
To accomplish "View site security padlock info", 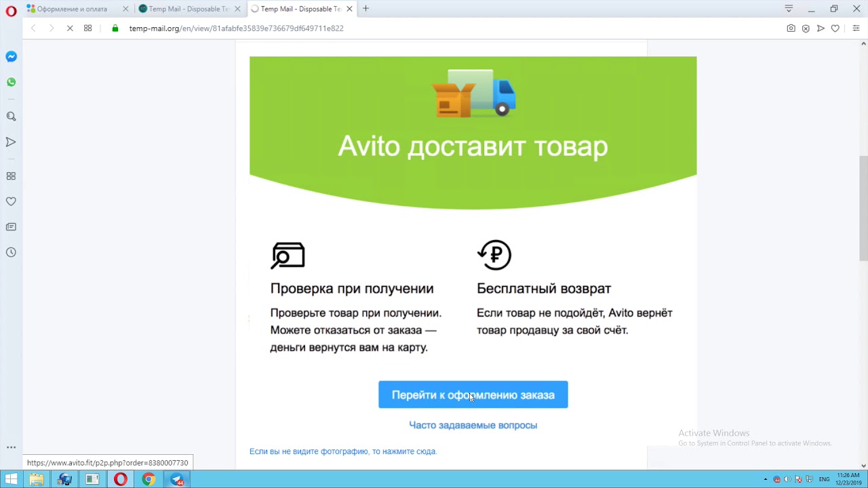I will pos(115,28).
